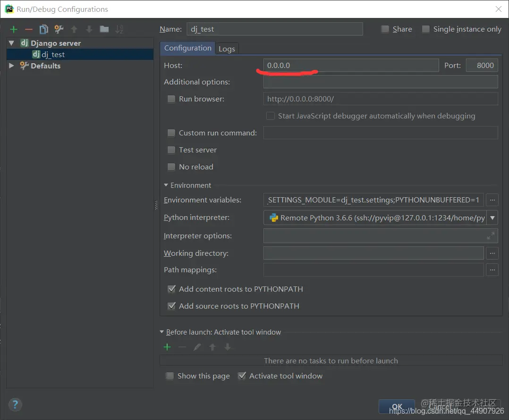Click the Working directory field
Image resolution: width=509 pixels, height=420 pixels.
click(373, 253)
